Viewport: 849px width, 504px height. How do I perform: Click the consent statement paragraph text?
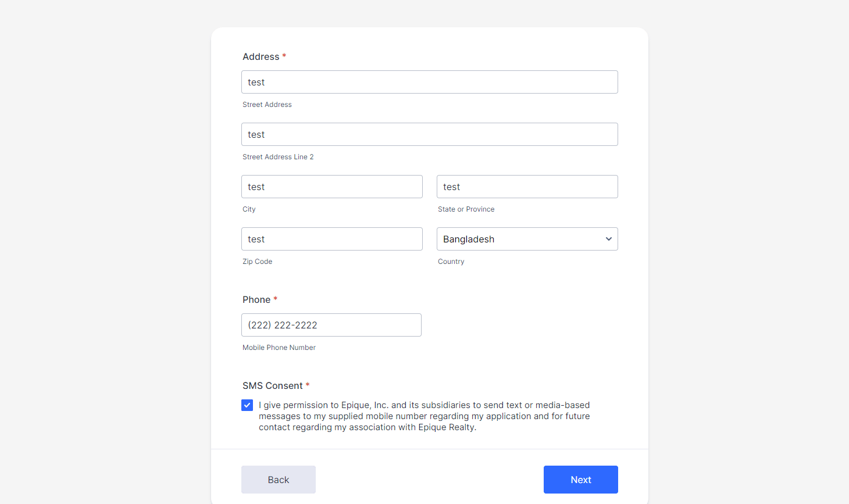click(424, 416)
